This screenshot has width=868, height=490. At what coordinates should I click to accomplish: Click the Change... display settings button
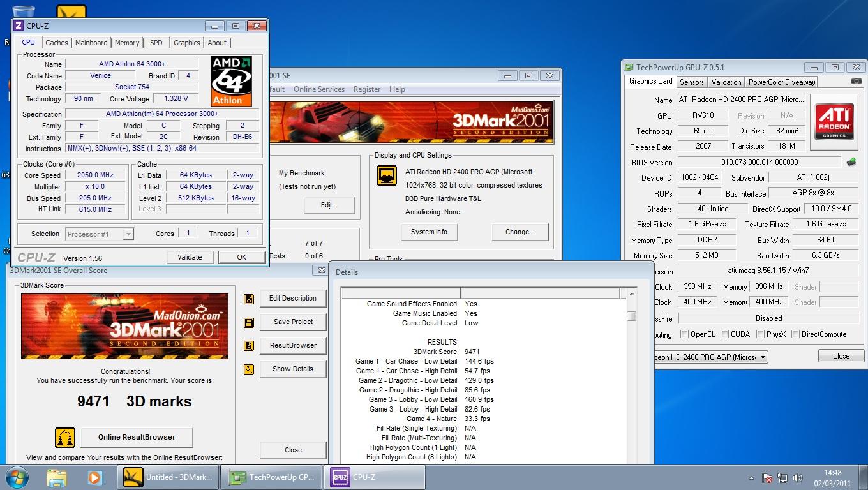click(520, 232)
